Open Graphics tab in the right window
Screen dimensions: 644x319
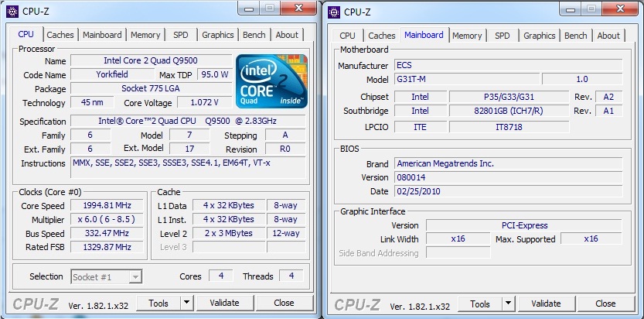(x=540, y=36)
